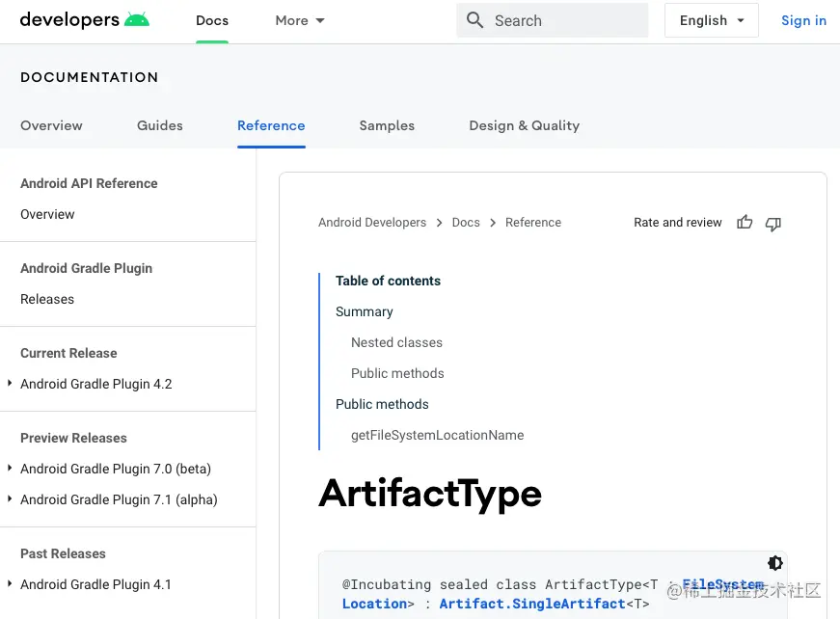
Task: Focus the Search input field
Action: [553, 20]
